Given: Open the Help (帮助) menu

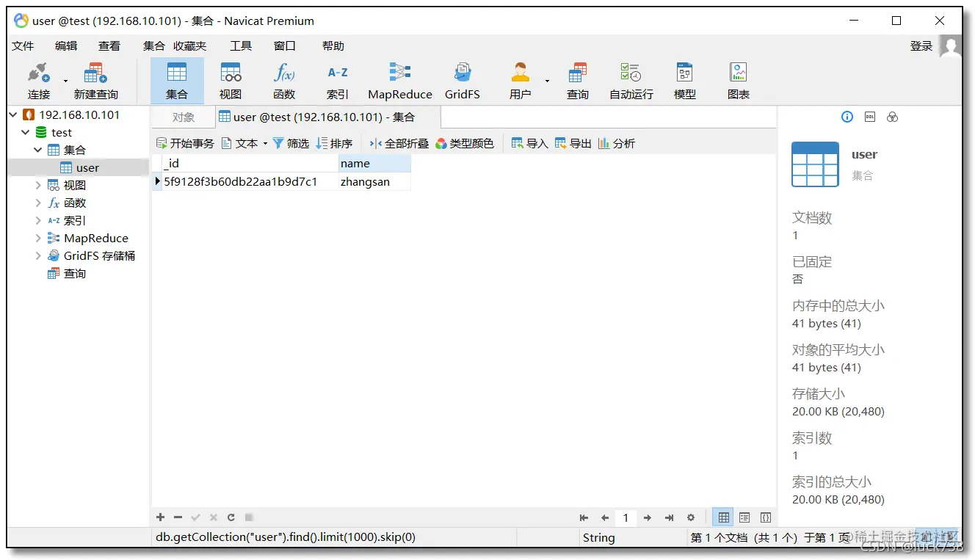Looking at the screenshot, I should pyautogui.click(x=333, y=46).
